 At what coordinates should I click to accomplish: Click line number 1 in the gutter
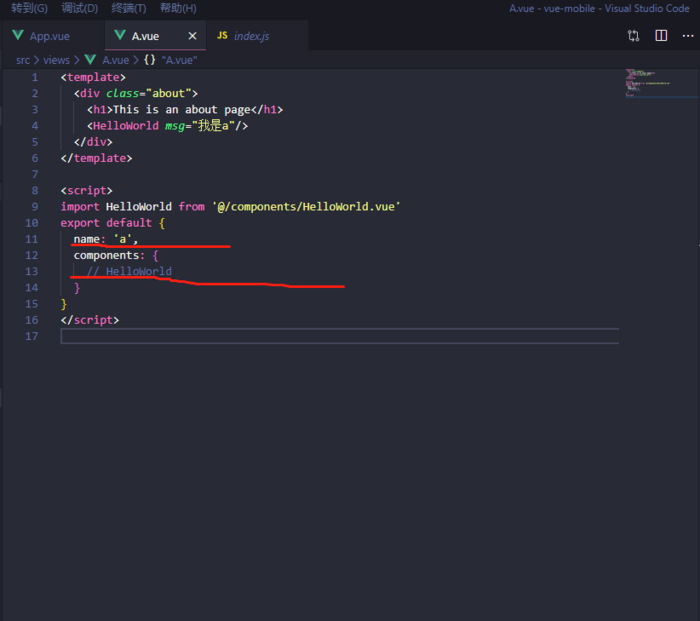click(35, 77)
